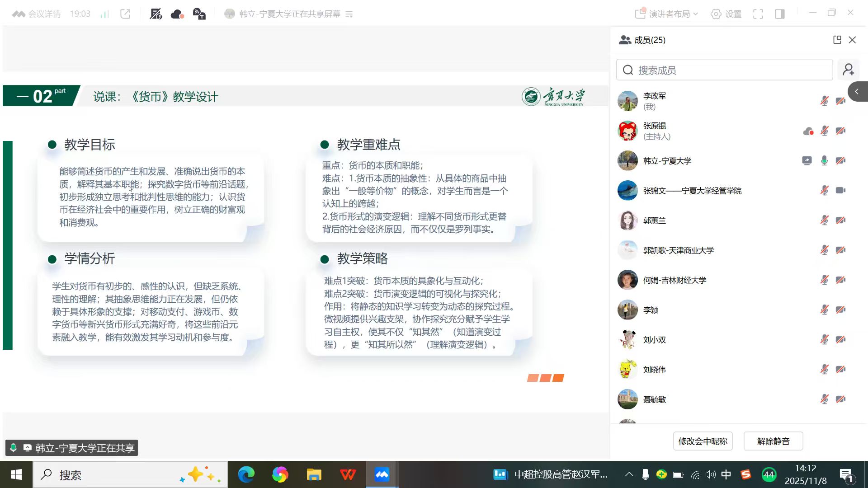Viewport: 868px width, 488px height.
Task: Open 设置 settings
Action: point(726,14)
